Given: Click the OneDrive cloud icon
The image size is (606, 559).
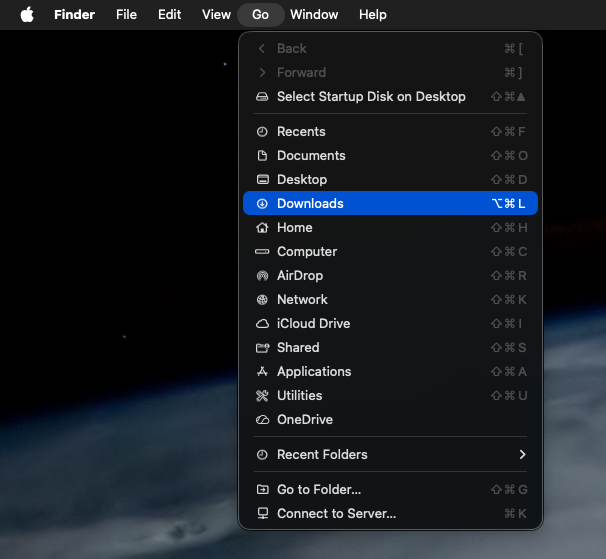Looking at the screenshot, I should [262, 419].
